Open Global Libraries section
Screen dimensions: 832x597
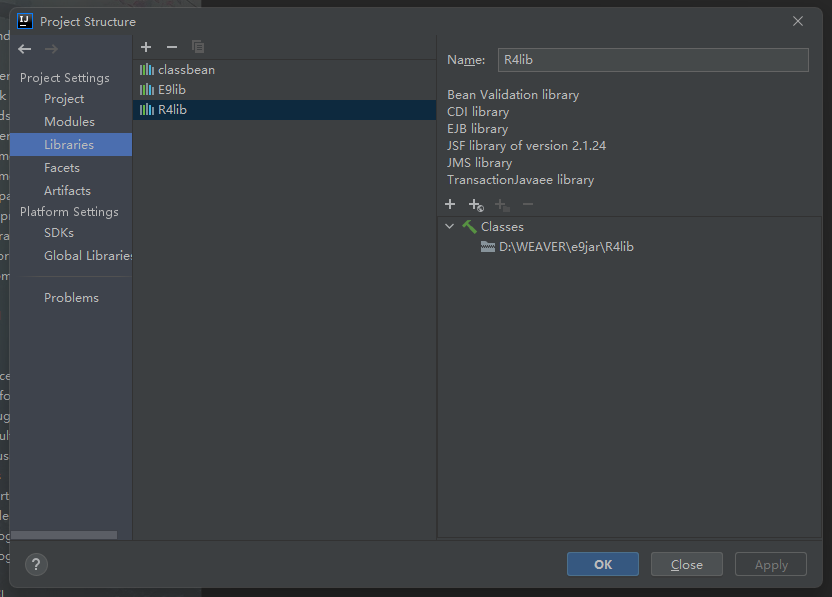click(x=88, y=256)
